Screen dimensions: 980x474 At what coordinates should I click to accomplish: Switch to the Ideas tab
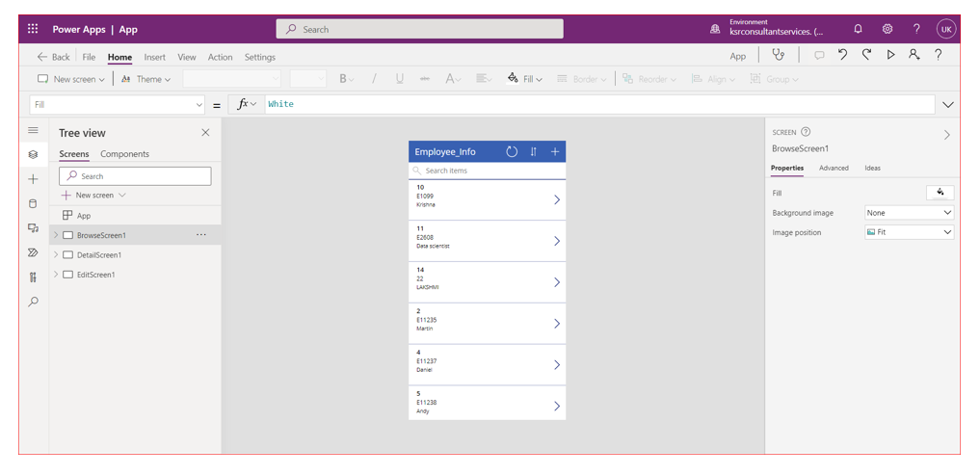point(872,168)
